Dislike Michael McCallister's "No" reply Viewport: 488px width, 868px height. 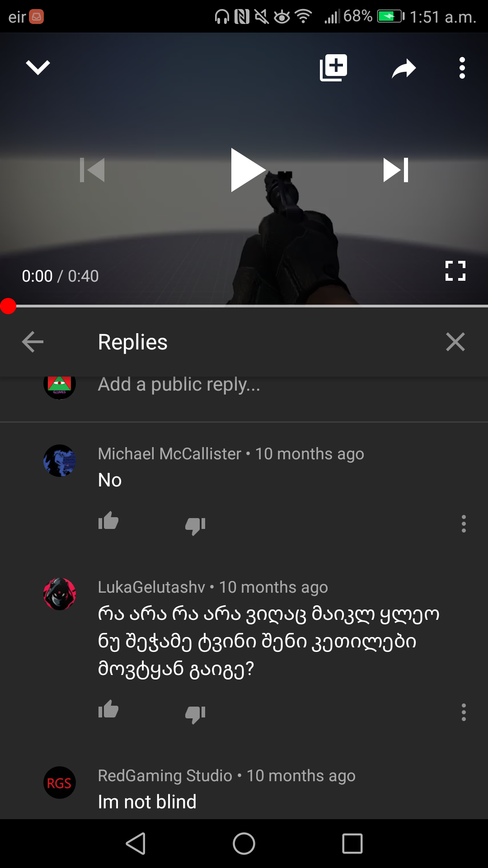[x=195, y=526]
